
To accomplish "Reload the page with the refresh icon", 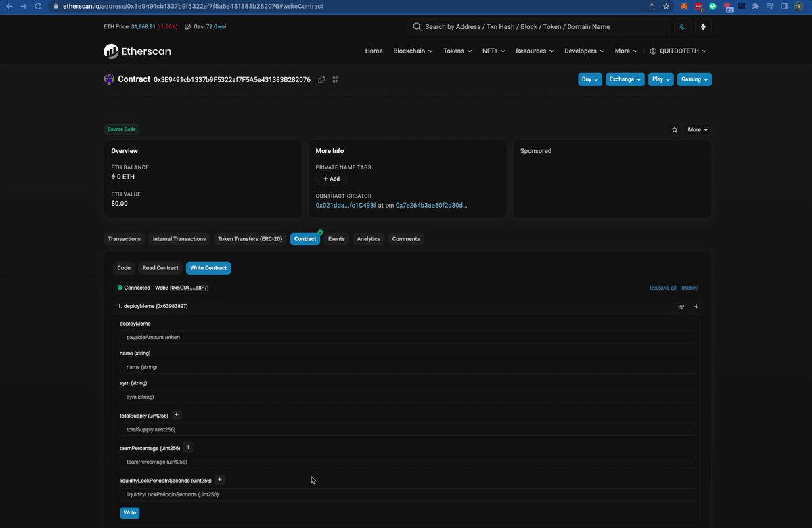I will 39,6.
